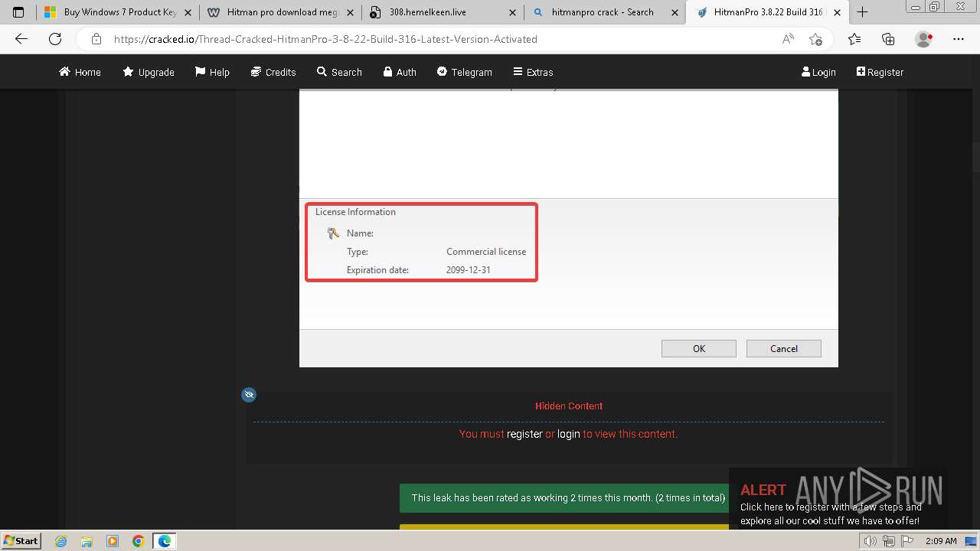
Task: Expand the Extras menu
Action: 533,72
